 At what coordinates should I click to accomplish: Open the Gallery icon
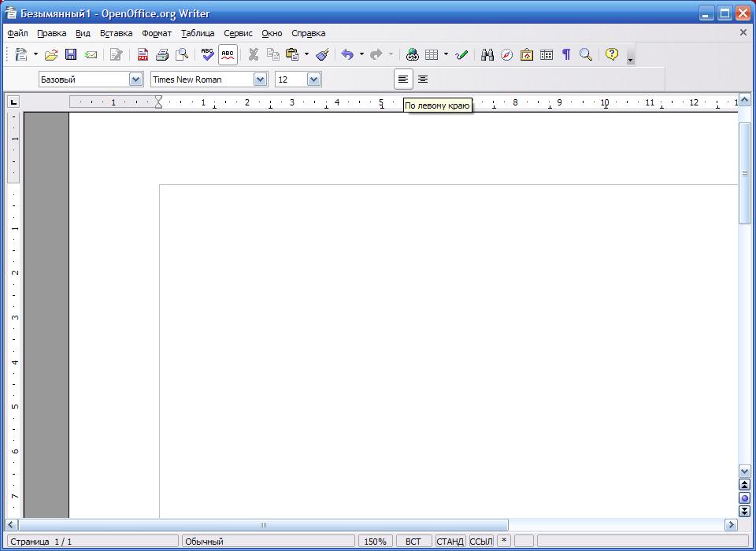[527, 54]
